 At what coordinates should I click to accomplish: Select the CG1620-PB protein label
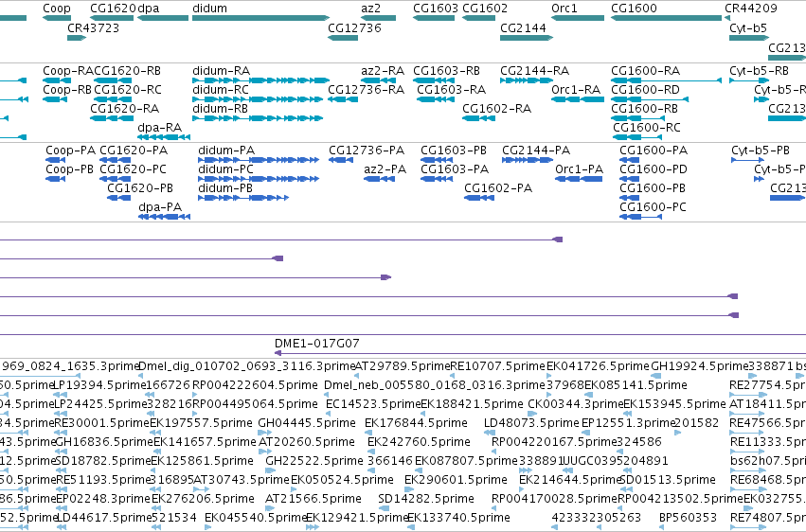pos(140,188)
